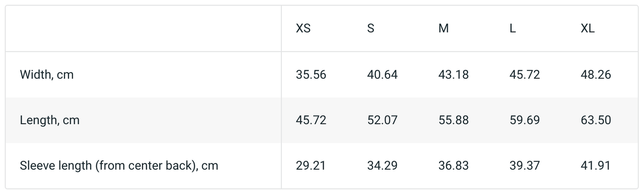Click L length value 59.69

525,120
